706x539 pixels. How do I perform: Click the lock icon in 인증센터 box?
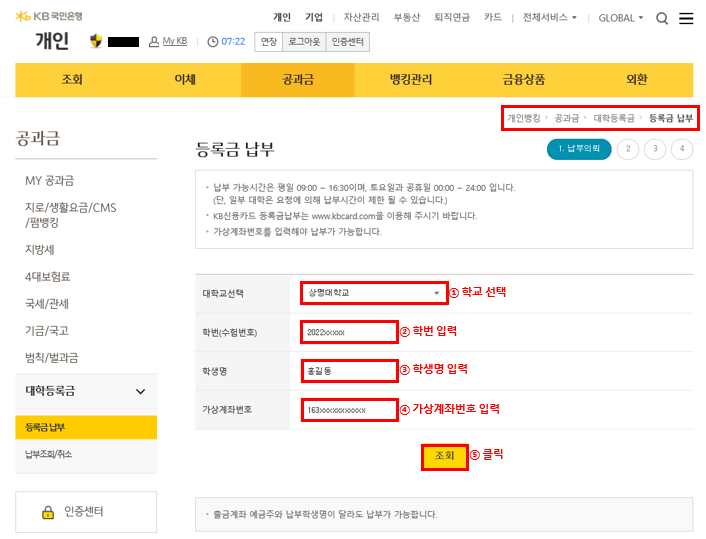click(x=47, y=512)
